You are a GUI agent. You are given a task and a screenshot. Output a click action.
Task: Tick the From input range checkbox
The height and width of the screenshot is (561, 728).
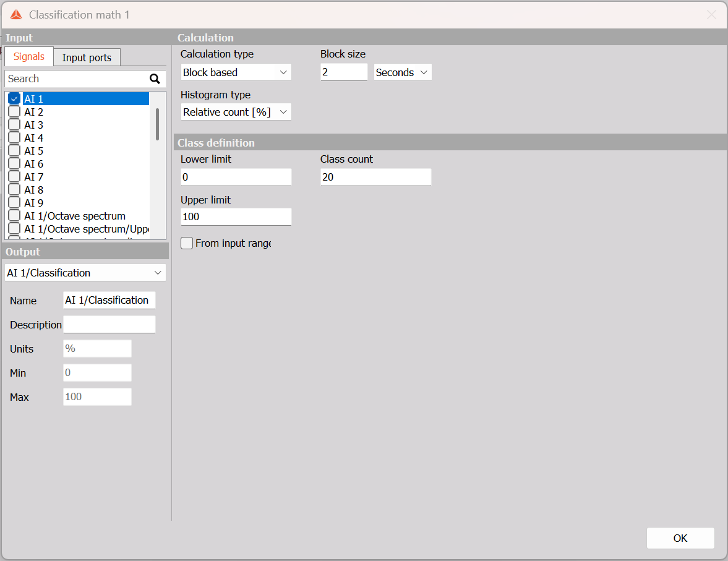click(187, 243)
